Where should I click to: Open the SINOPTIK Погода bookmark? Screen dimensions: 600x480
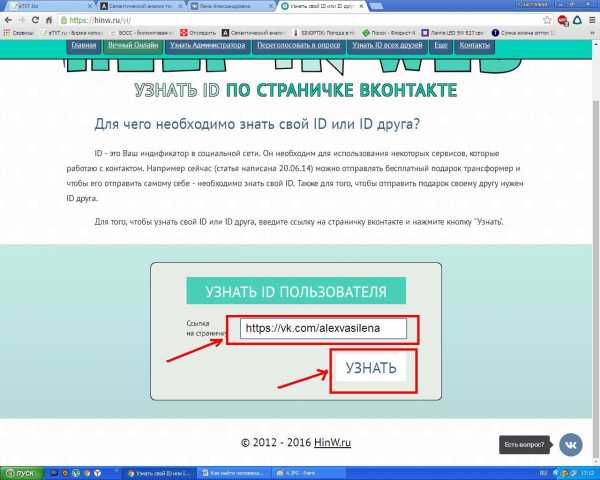pos(324,33)
